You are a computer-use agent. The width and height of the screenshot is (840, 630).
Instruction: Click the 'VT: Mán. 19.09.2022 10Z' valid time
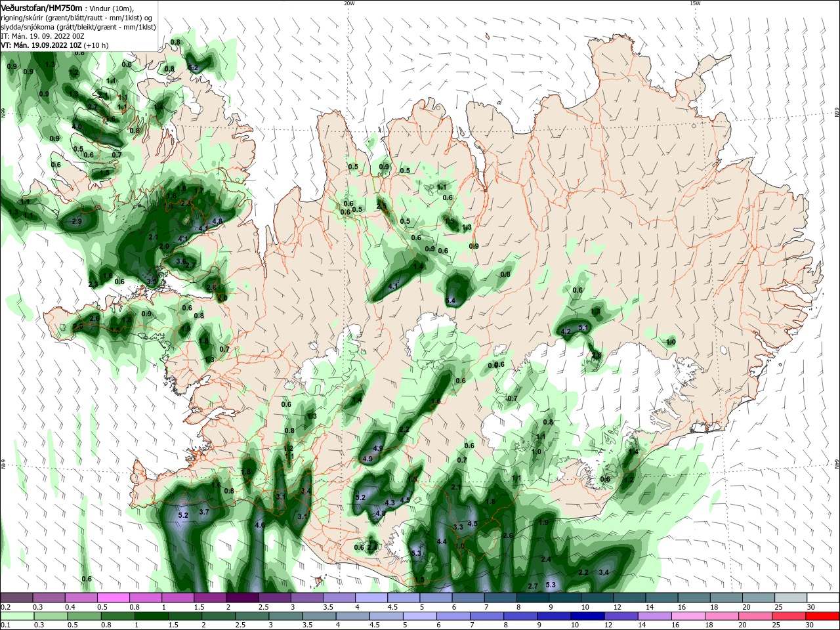(41, 45)
